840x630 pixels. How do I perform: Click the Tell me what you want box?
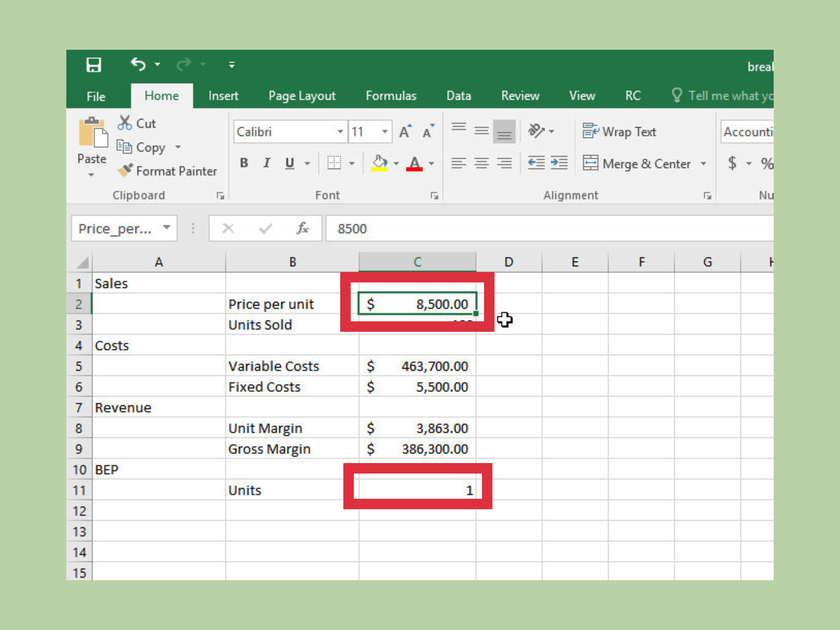(722, 96)
